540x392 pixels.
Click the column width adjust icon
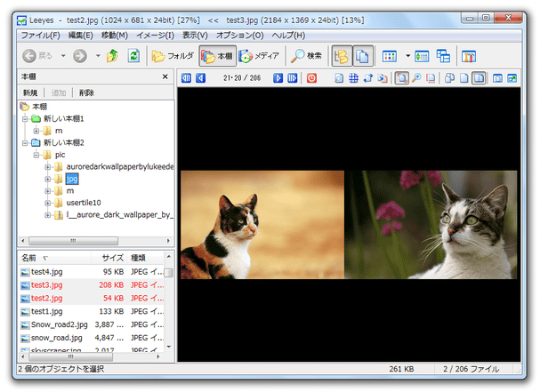(x=422, y=56)
